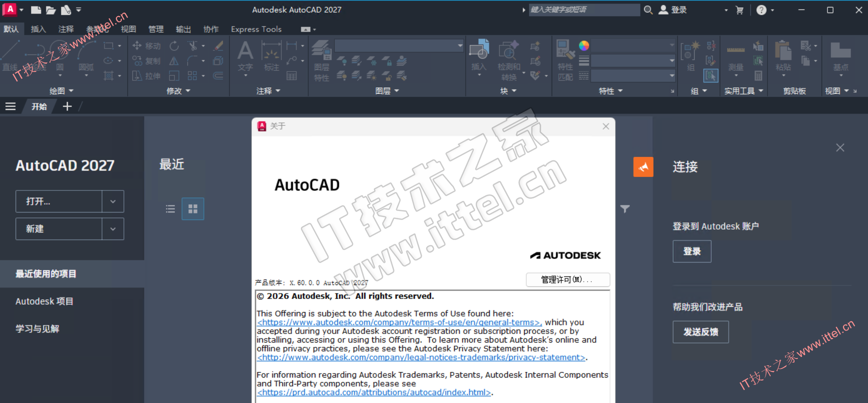The width and height of the screenshot is (868, 403).
Task: Select the 插入 ribbon tab
Action: click(38, 29)
